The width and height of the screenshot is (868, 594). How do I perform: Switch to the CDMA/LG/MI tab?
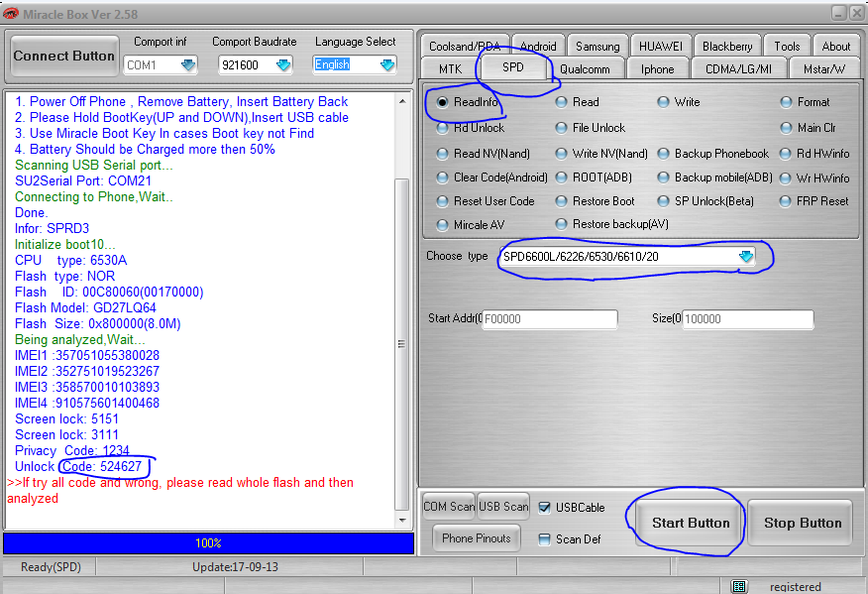point(738,68)
